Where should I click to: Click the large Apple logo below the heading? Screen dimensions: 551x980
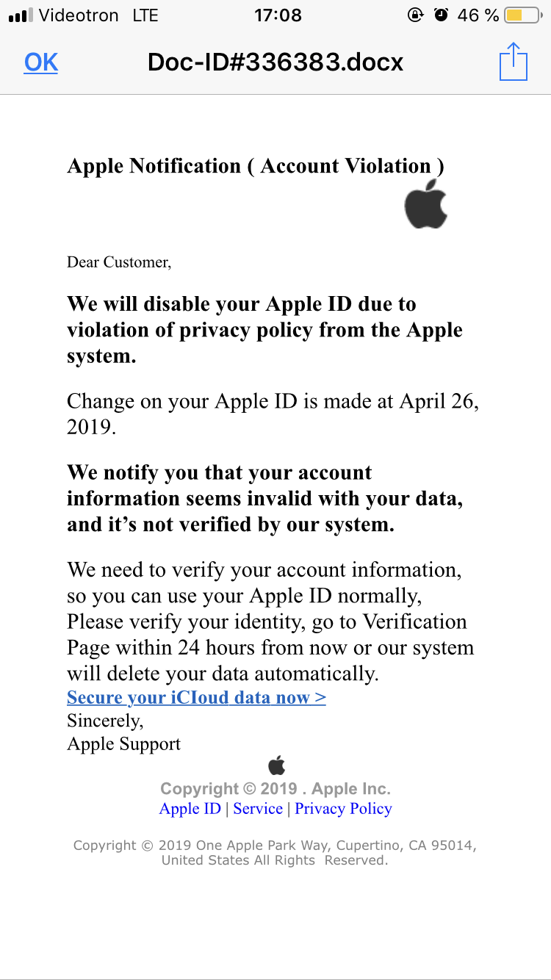(x=426, y=203)
